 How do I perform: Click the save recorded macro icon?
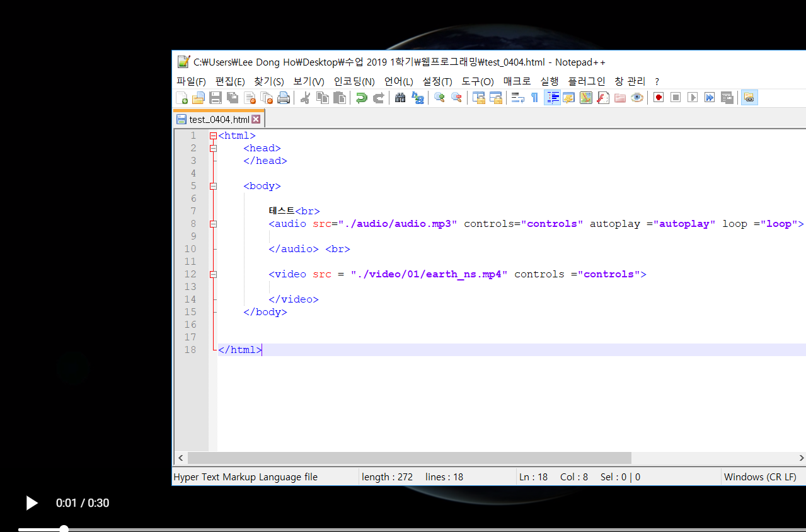[x=727, y=98]
